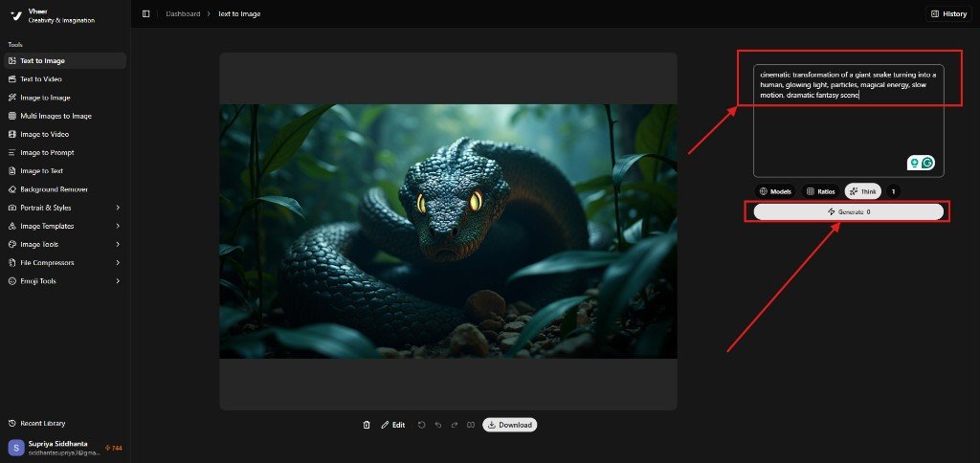Image resolution: width=980 pixels, height=463 pixels.
Task: Click the Grammarly icon in prompt box
Action: pos(927,163)
